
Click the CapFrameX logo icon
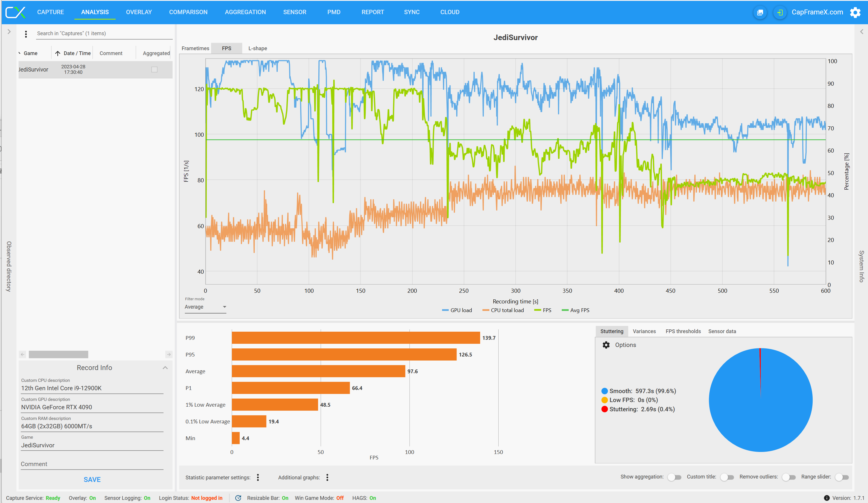pyautogui.click(x=16, y=12)
